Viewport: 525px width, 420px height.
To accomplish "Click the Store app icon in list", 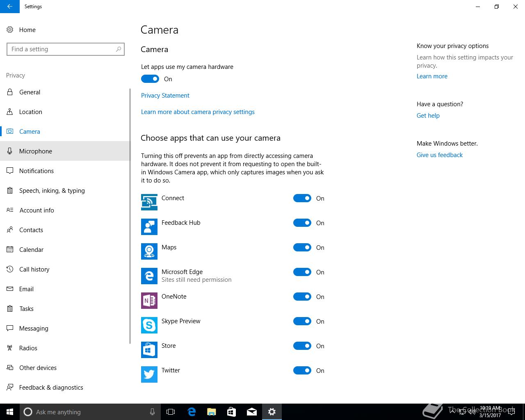I will [149, 350].
